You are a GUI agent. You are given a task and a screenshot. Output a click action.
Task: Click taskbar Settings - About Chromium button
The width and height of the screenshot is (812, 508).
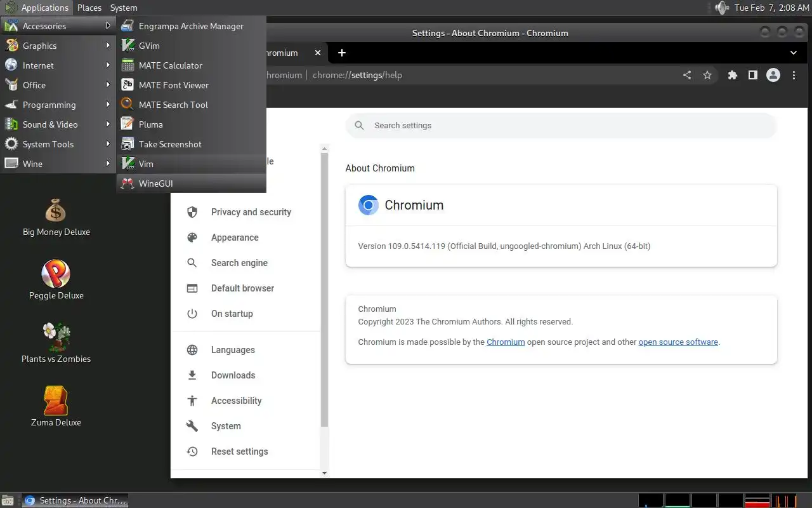point(75,500)
